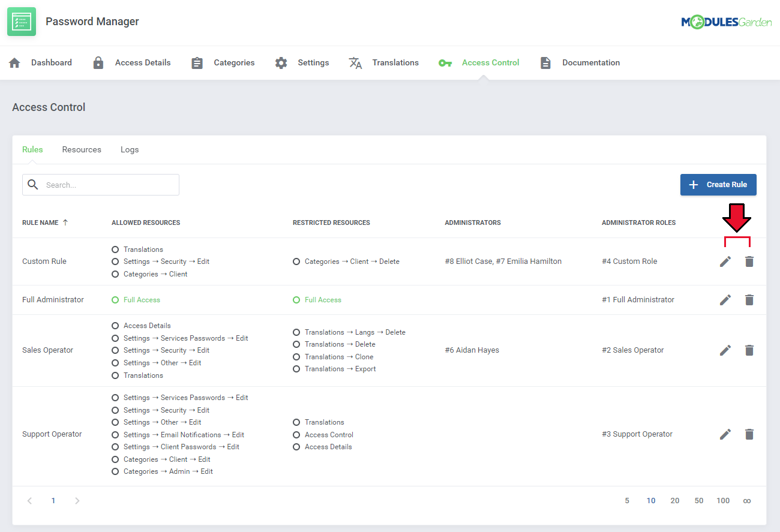
Task: Click the Custom Rule name cell
Action: (x=44, y=262)
